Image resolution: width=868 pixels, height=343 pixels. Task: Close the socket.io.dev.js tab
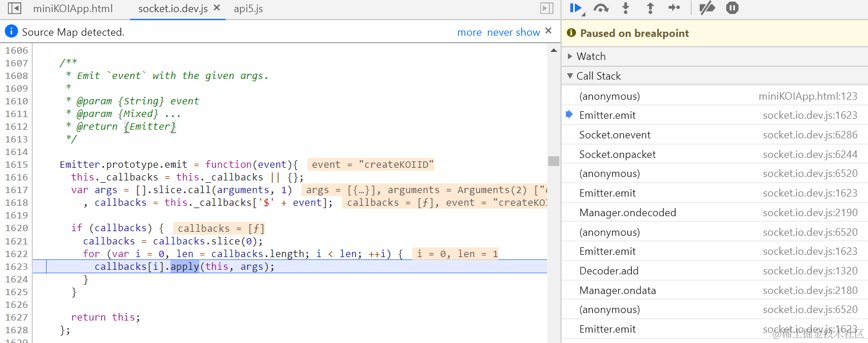(217, 8)
